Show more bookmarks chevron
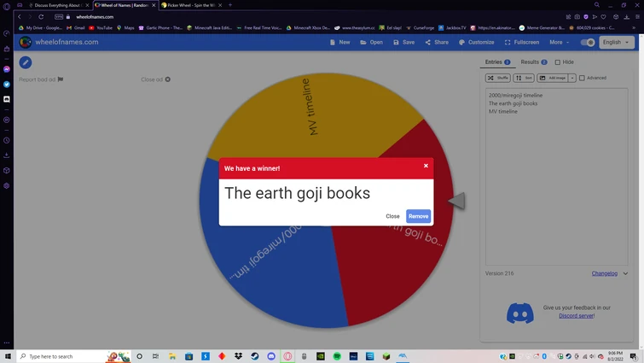Screen dimensions: 644x363 point(634,28)
